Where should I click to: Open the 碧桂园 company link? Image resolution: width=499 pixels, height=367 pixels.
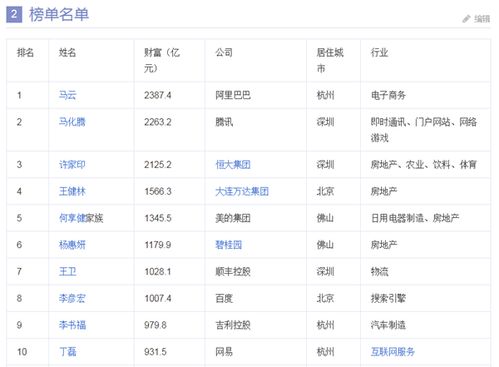click(228, 245)
